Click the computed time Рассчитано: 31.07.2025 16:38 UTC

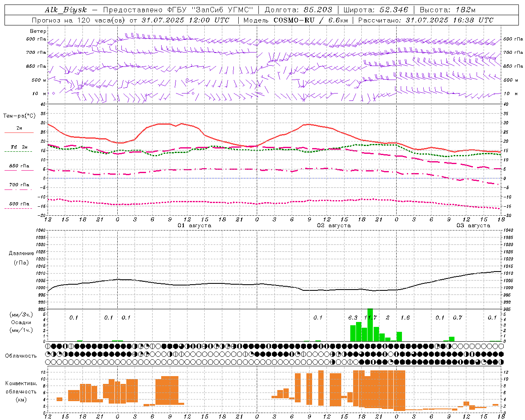coord(426,20)
